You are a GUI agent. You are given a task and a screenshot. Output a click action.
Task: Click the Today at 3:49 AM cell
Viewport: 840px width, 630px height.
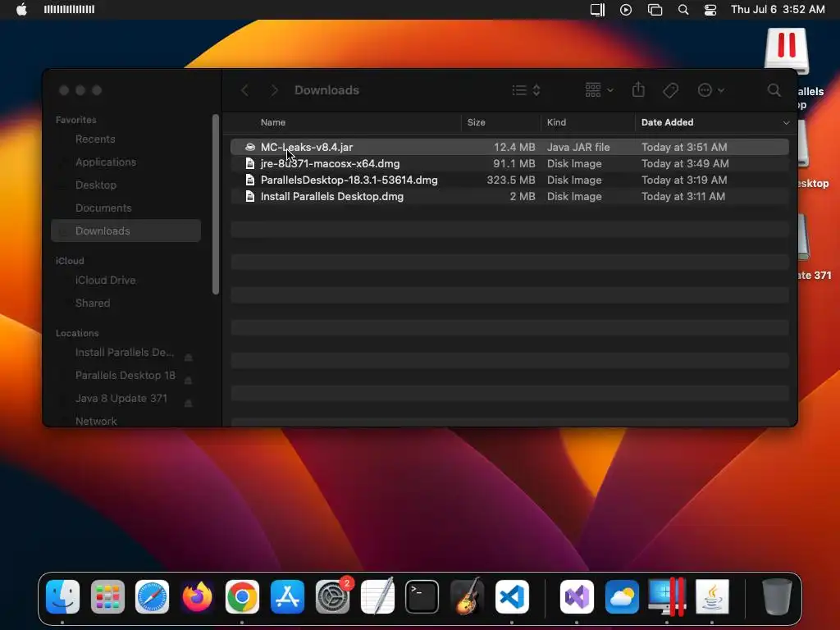click(685, 163)
